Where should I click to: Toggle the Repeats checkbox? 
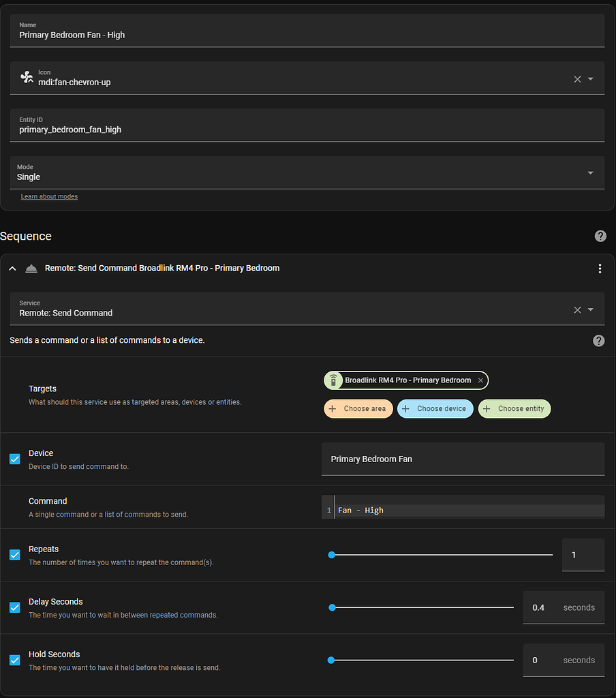pos(15,555)
